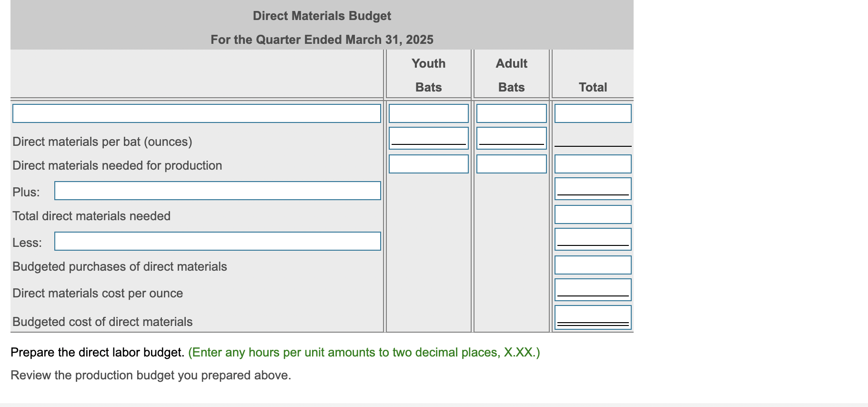This screenshot has height=407, width=868.
Task: Select the Total amount field in the Plus row
Action: click(593, 189)
